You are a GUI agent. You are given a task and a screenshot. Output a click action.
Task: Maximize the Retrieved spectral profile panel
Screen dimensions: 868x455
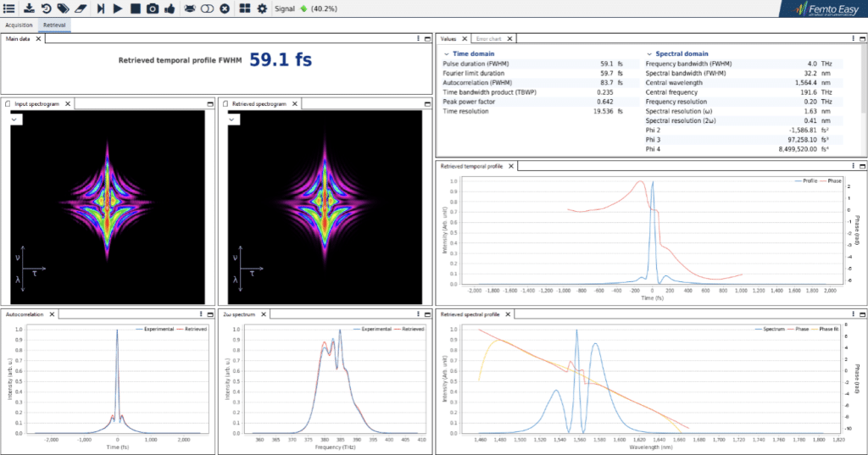click(x=862, y=314)
